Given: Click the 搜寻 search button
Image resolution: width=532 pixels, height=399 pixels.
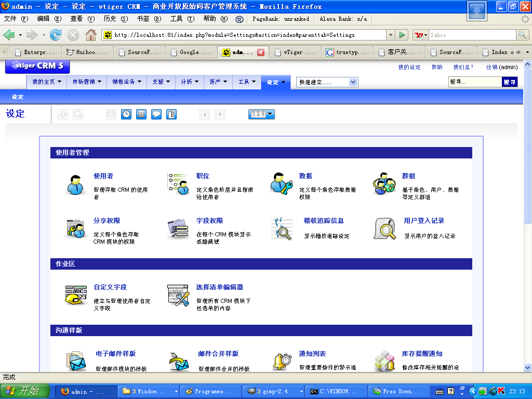Looking at the screenshot, I should coord(509,82).
